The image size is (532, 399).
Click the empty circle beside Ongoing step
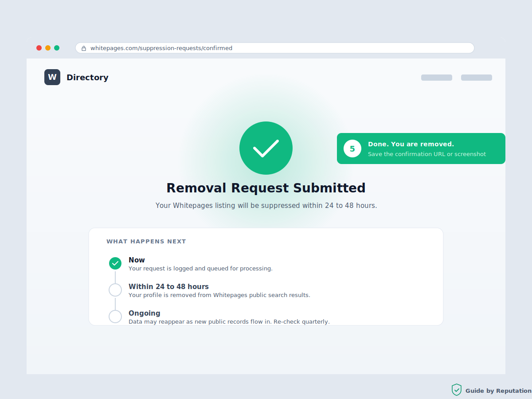pos(115,317)
